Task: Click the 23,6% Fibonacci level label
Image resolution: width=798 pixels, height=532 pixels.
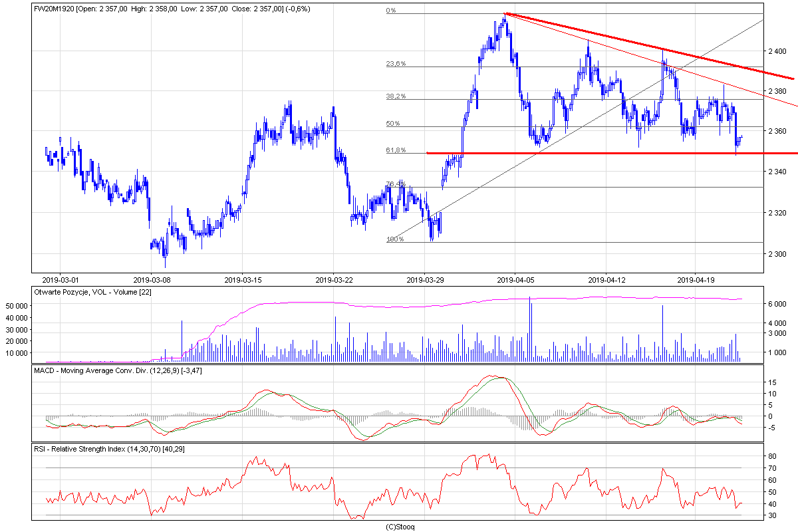Action: click(395, 64)
